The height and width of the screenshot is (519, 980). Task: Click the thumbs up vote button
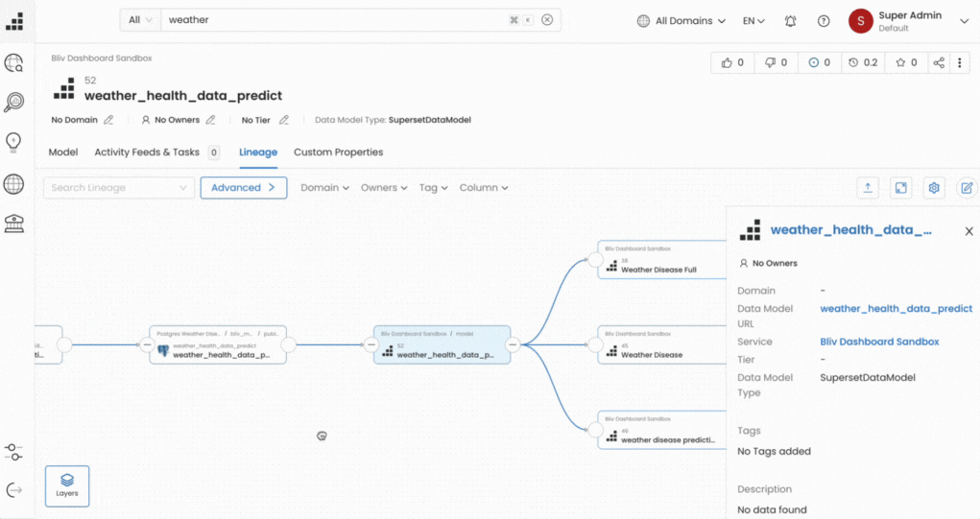tap(732, 62)
